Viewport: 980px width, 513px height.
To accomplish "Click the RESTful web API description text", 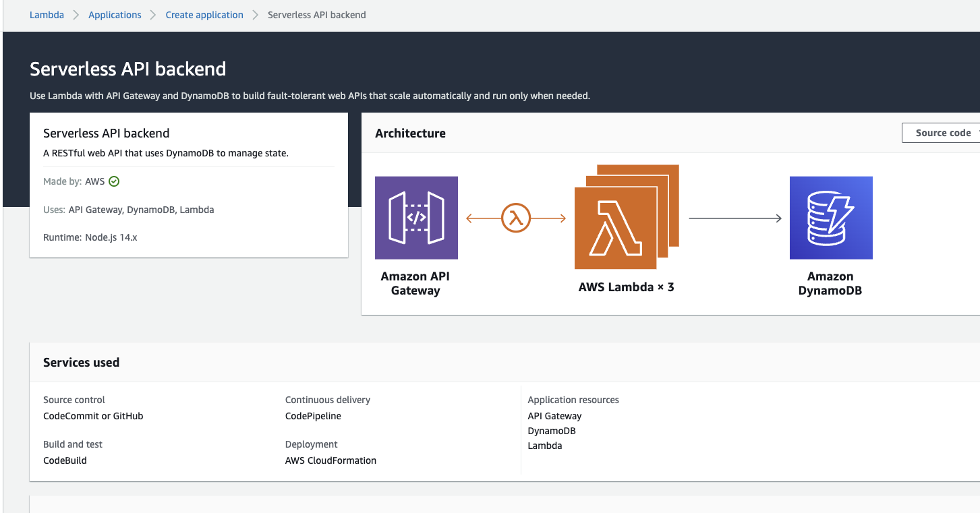I will pos(166,153).
